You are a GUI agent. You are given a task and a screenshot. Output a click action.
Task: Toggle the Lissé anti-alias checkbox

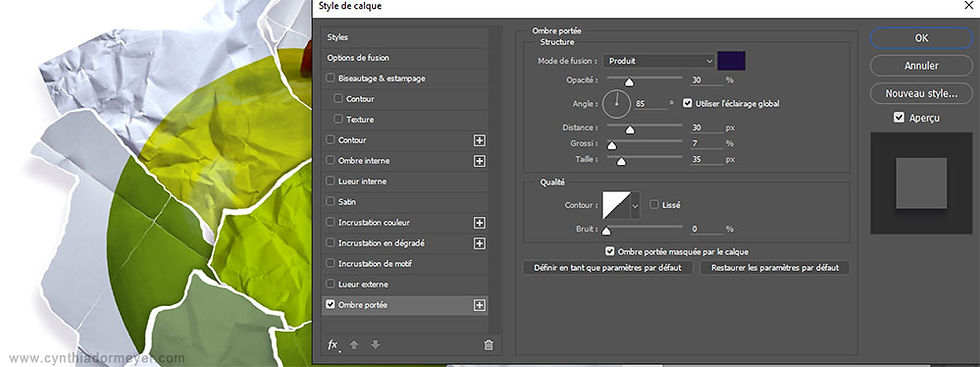click(x=654, y=204)
